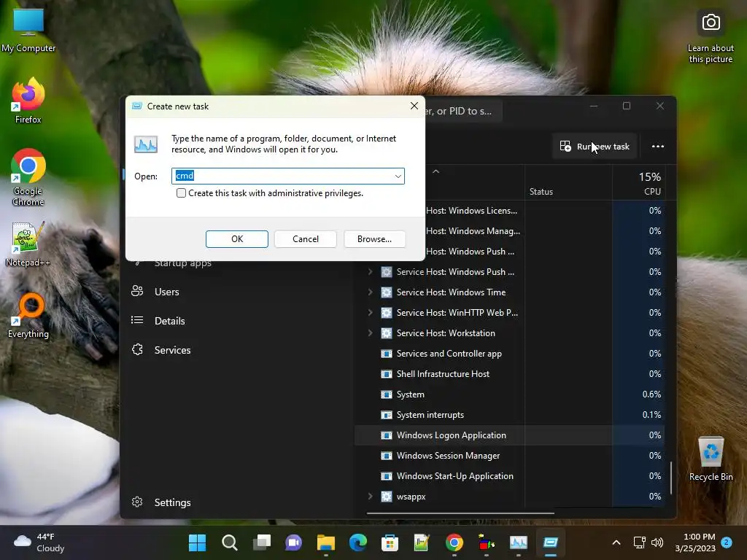Select Users in Task Manager sidebar

pyautogui.click(x=167, y=292)
